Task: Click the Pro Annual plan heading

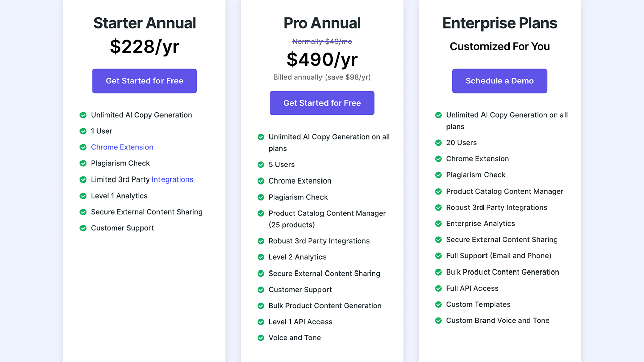Action: click(322, 23)
